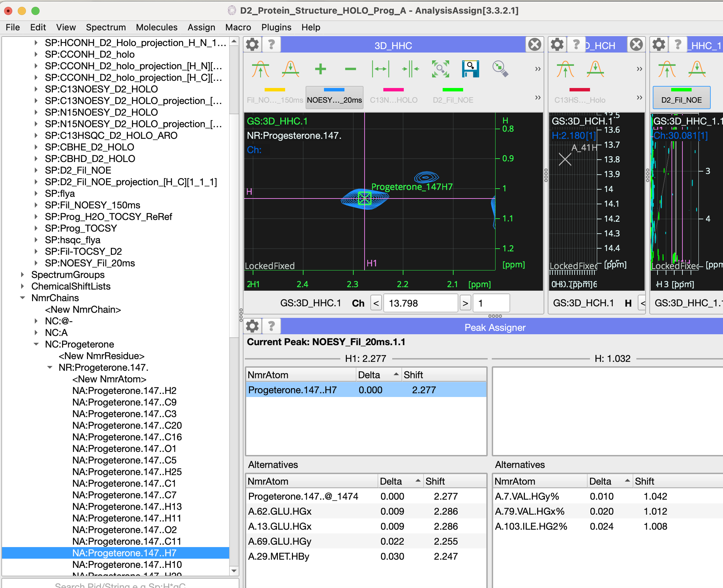Click the 13.798 Ch plane position field
Screen dimensions: 723x588
tap(420, 303)
